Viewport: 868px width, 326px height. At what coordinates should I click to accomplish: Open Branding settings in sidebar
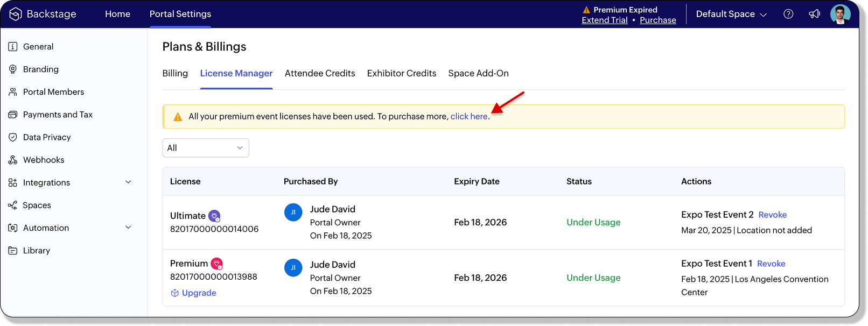click(41, 69)
